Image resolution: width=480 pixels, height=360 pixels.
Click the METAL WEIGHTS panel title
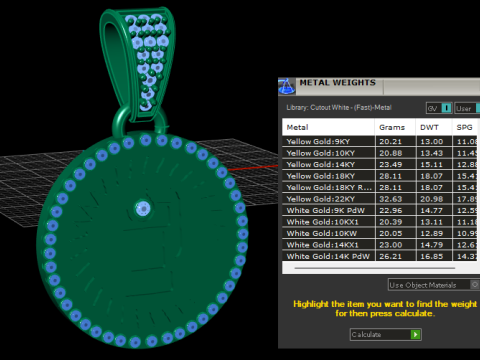337,82
